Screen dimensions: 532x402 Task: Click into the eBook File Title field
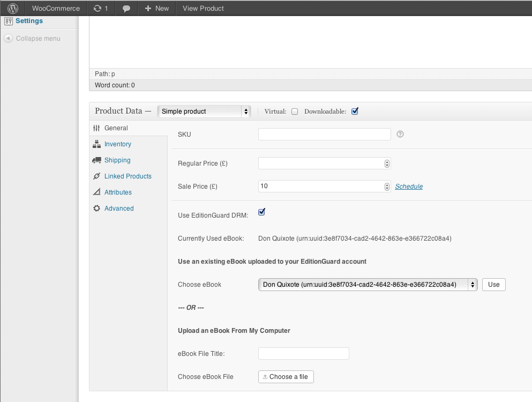click(x=303, y=353)
